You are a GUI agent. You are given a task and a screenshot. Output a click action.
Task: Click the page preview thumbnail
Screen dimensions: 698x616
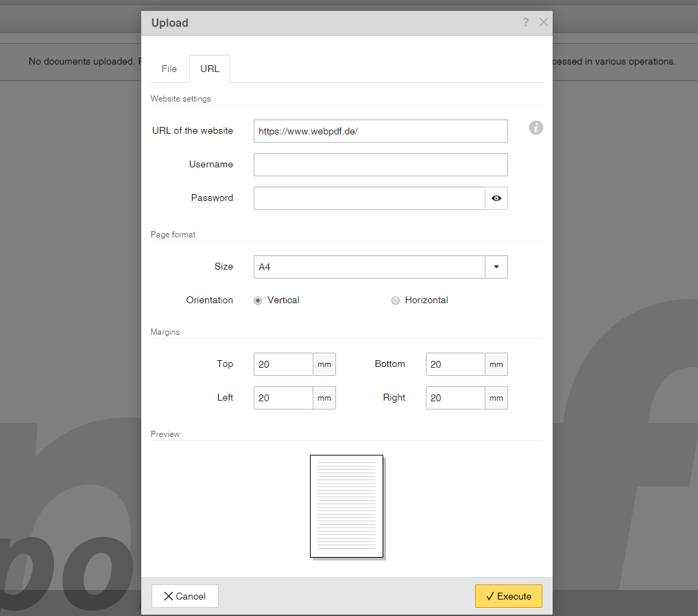click(346, 506)
